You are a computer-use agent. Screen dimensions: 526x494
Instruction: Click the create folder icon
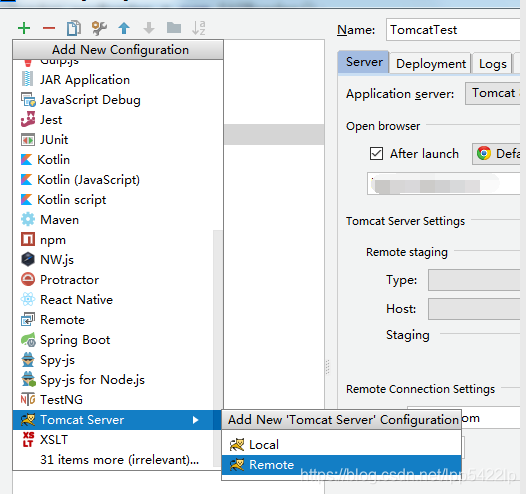(x=174, y=28)
